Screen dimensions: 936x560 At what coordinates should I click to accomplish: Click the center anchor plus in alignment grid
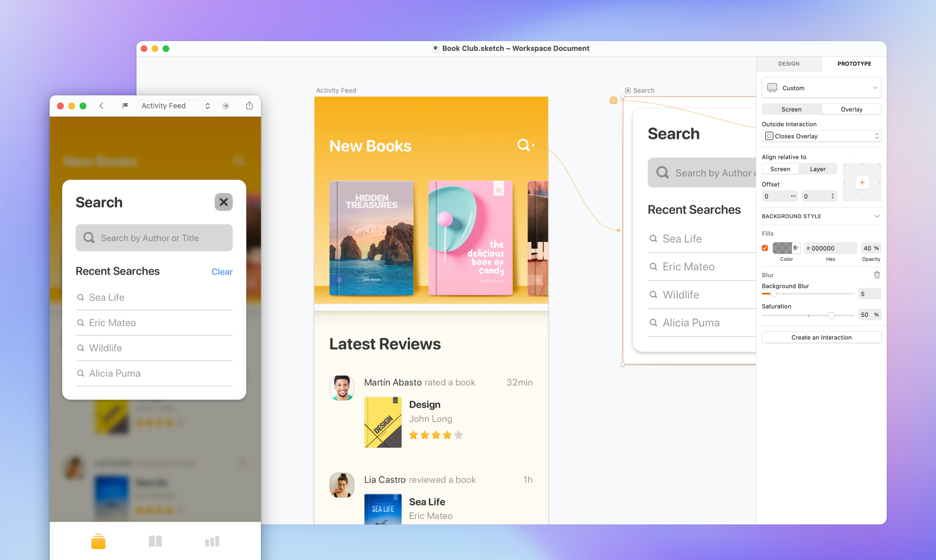(x=862, y=182)
